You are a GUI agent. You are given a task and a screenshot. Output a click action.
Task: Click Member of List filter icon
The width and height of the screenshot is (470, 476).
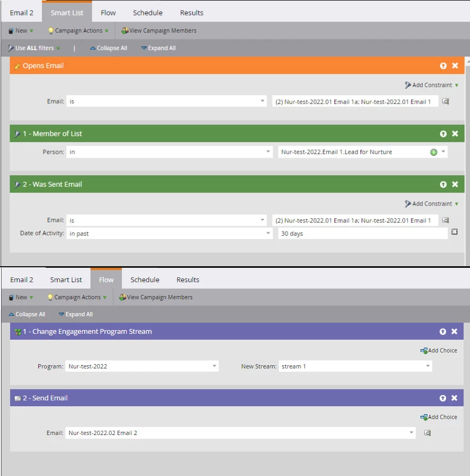(x=17, y=134)
